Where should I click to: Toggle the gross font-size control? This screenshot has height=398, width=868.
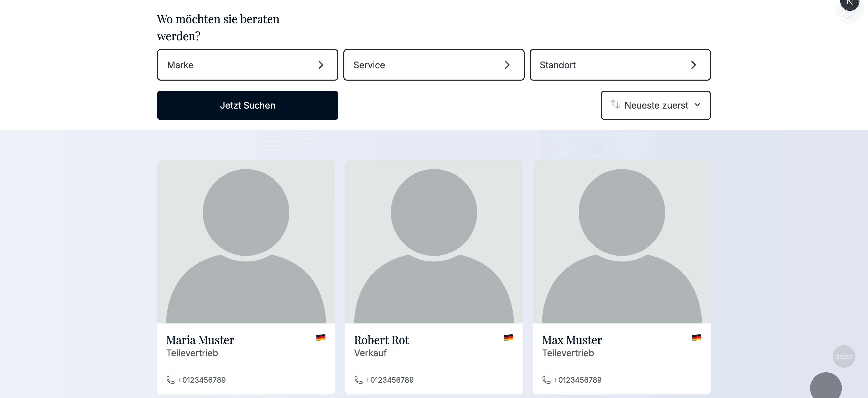coord(844,356)
